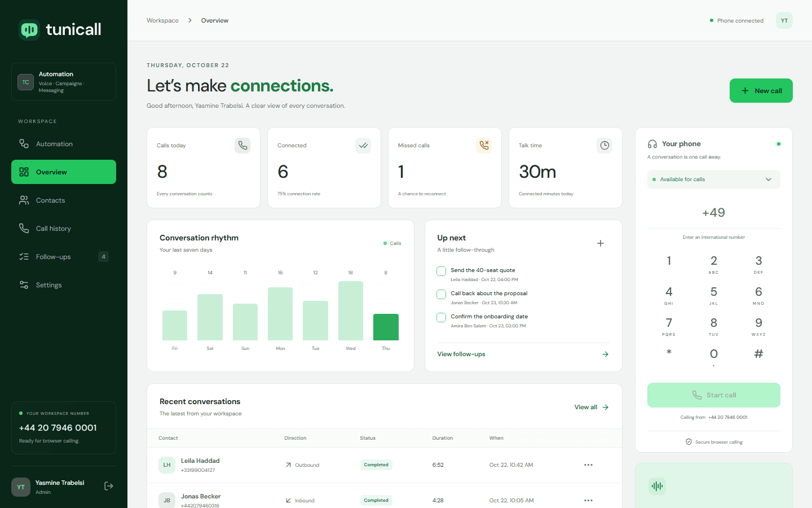Click the Wed bar in Conversation rhythm chart
The image size is (812, 508).
[x=351, y=310]
